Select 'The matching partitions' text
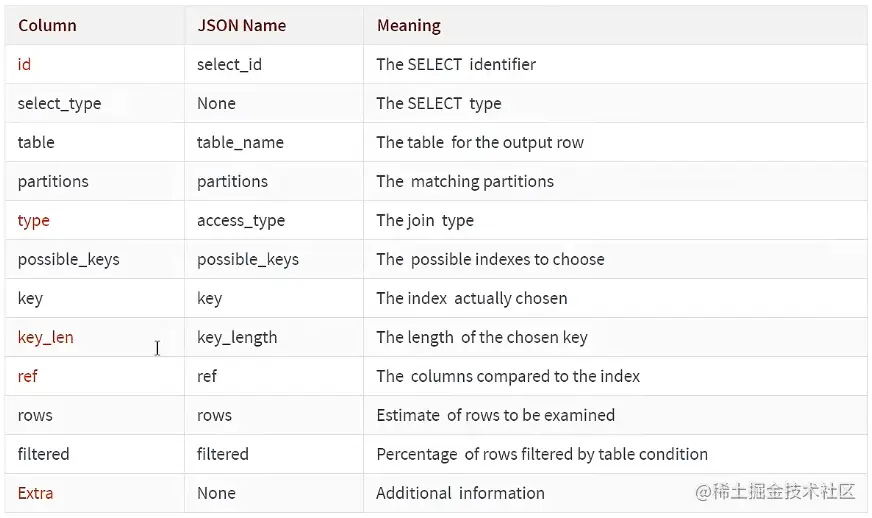The image size is (872, 518). click(x=465, y=182)
